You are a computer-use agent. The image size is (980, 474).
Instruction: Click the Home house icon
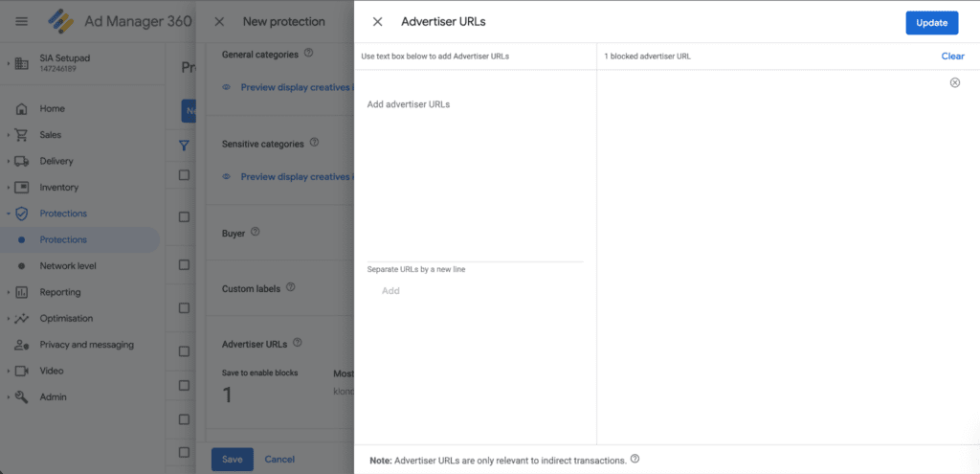[x=22, y=109]
